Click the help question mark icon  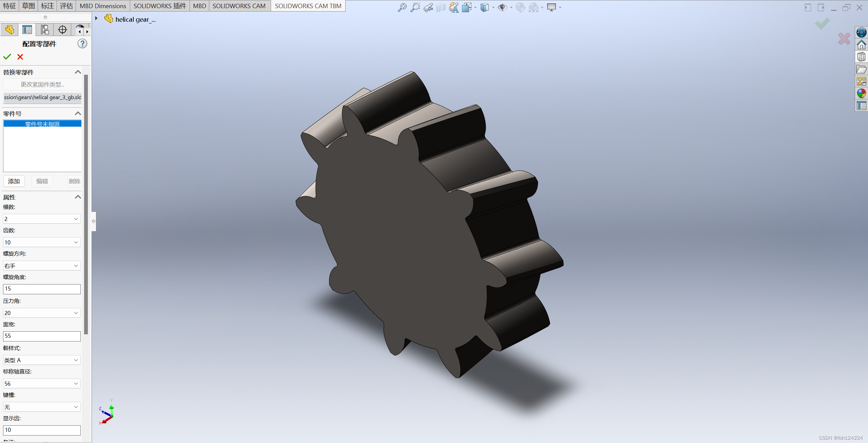82,44
